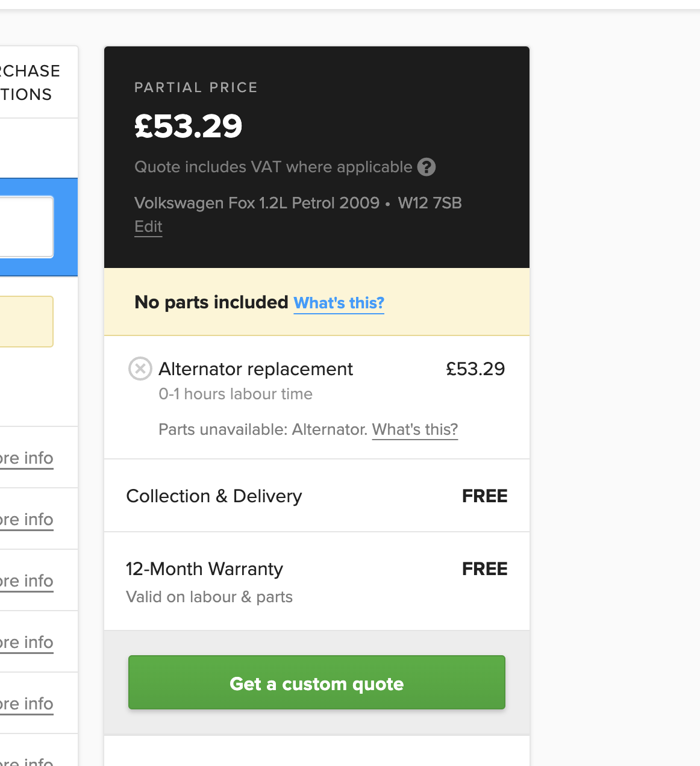Remove Alternator replacement with the X icon
700x766 pixels.
tap(140, 369)
